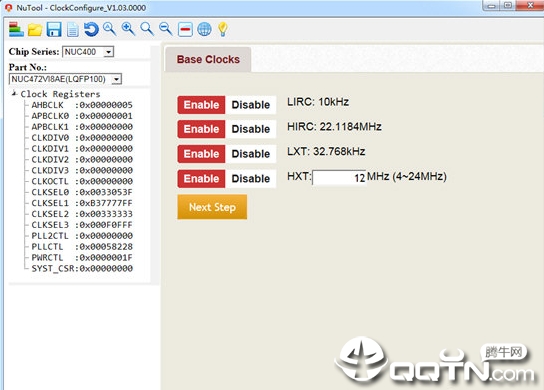
Task: Select the CLKSEL0 register row
Action: pyautogui.click(x=82, y=192)
